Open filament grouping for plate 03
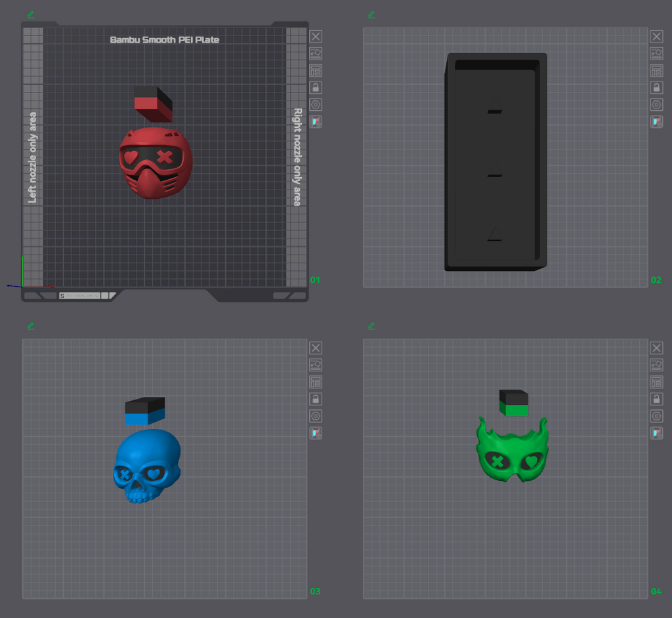Viewport: 672px width, 618px height. point(316,433)
